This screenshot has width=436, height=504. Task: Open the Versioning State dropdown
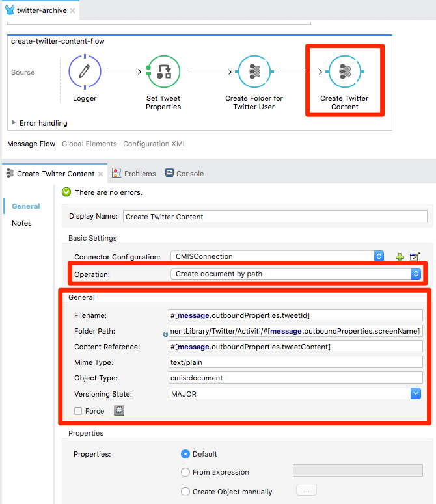pos(416,393)
